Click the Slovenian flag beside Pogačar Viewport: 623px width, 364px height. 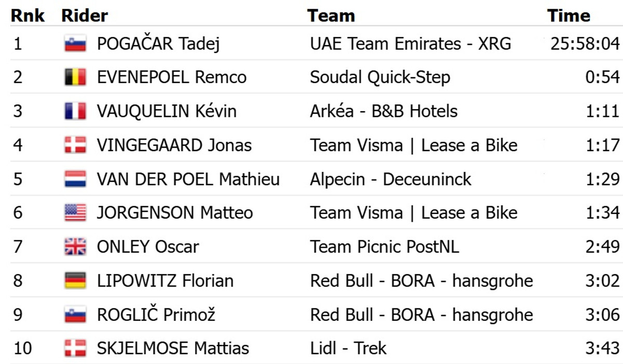click(75, 44)
